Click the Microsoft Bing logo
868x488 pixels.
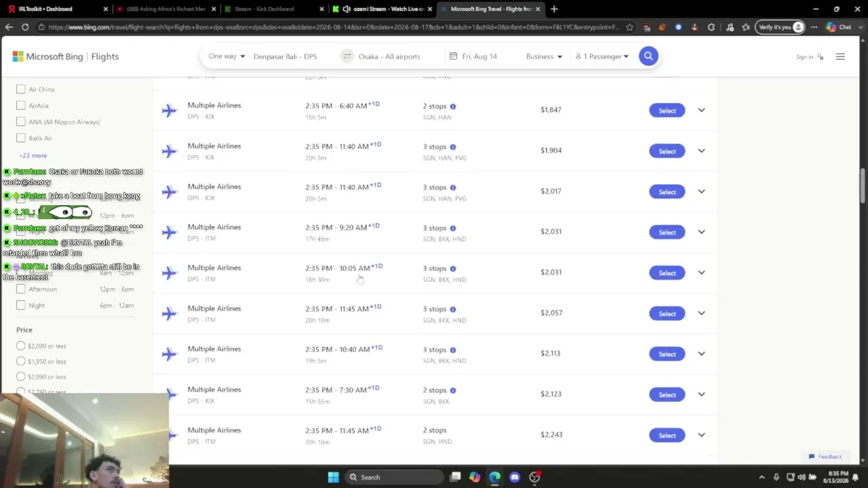click(x=47, y=57)
